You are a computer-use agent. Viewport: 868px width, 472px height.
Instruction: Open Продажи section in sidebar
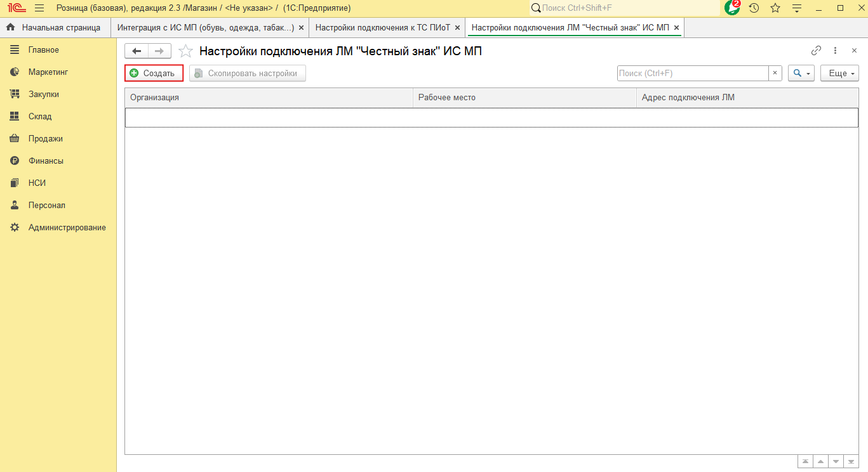58,139
